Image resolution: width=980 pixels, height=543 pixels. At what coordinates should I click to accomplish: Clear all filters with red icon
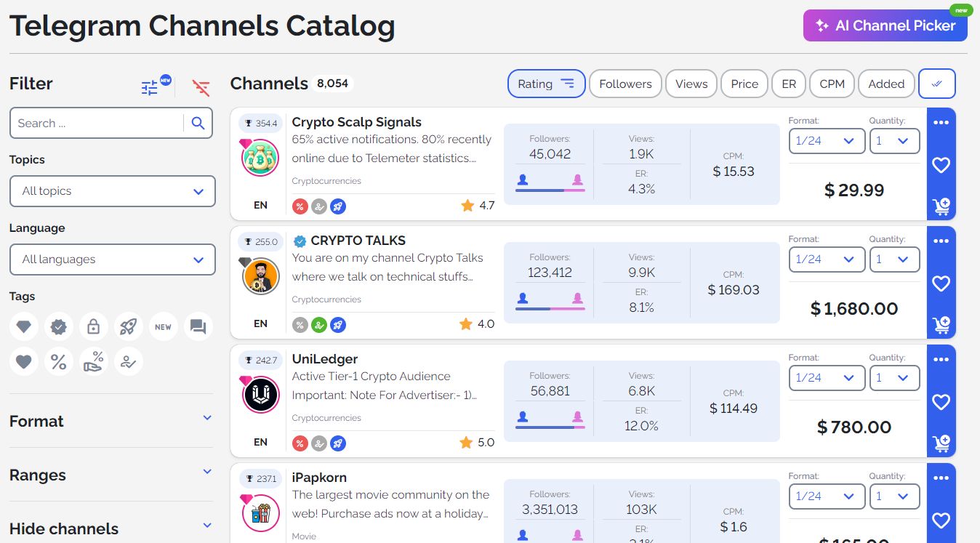(201, 88)
